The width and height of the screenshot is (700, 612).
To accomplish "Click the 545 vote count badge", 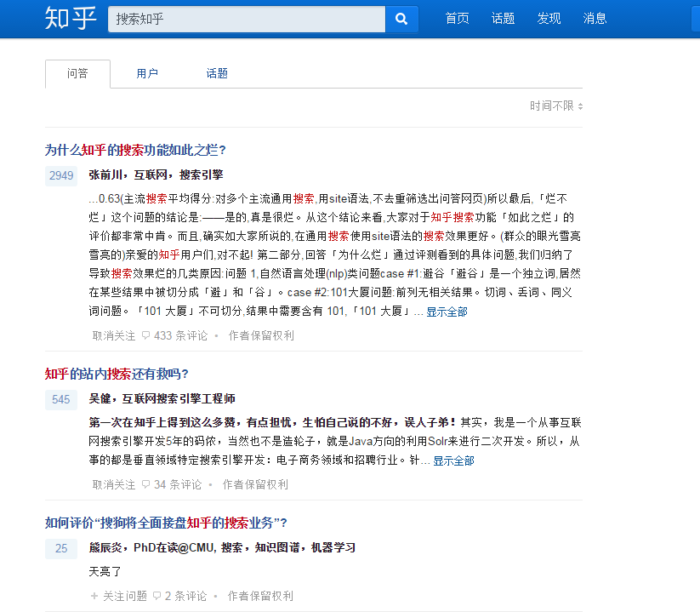I will tap(61, 399).
